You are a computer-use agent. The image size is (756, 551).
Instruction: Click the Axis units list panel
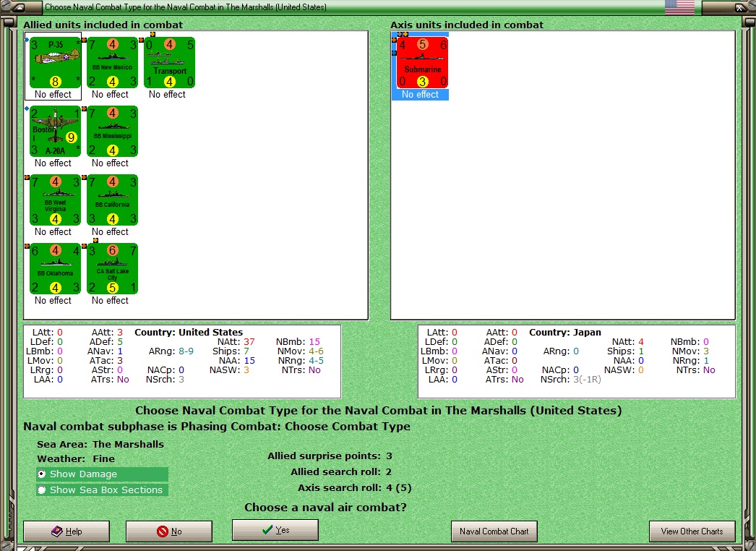click(563, 175)
